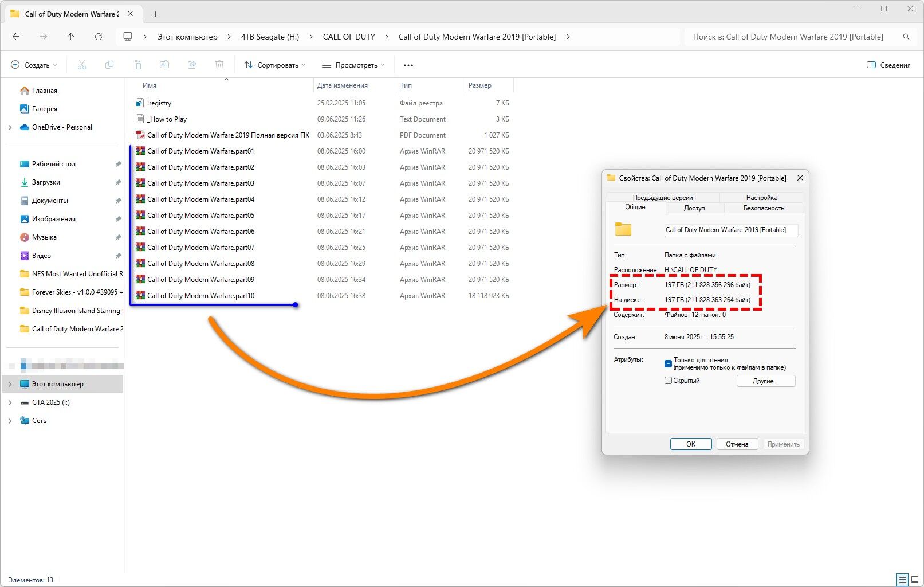This screenshot has height=587, width=924.
Task: Click OK in the properties dialog
Action: tap(691, 444)
